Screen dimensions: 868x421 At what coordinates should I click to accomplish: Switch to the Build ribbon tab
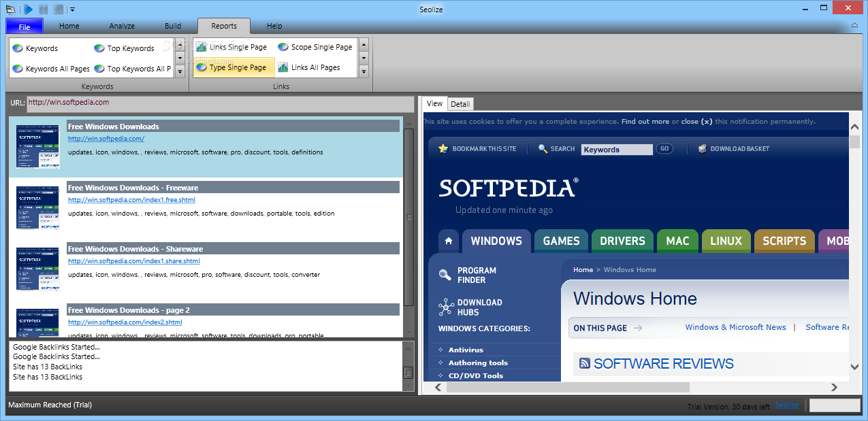tap(173, 26)
